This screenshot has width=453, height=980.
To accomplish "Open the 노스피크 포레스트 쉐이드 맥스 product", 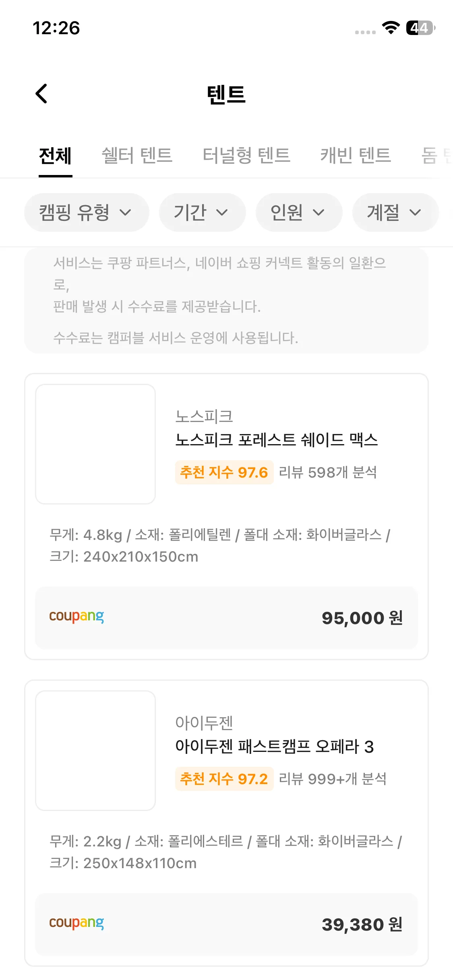I will click(x=276, y=440).
